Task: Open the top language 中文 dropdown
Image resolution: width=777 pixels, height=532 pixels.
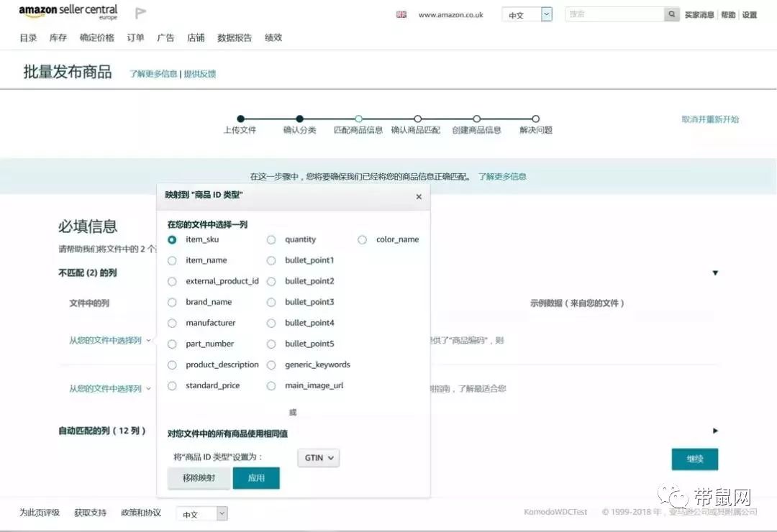Action: 527,14
